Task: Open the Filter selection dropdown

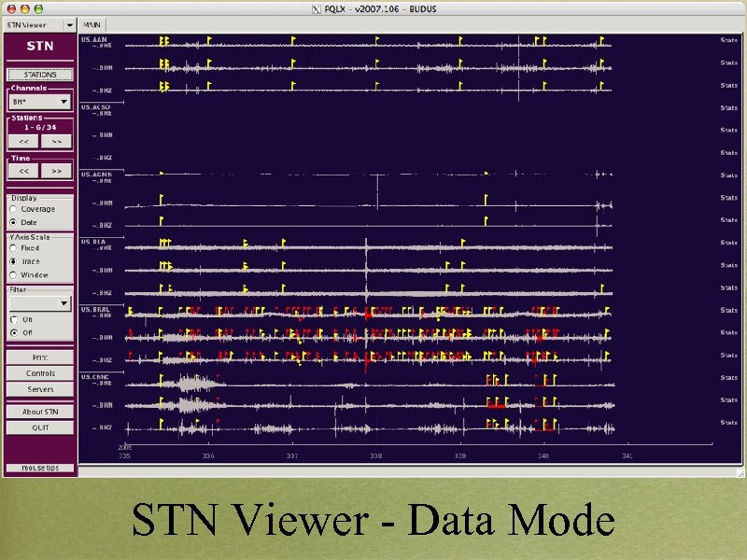Action: (39, 302)
